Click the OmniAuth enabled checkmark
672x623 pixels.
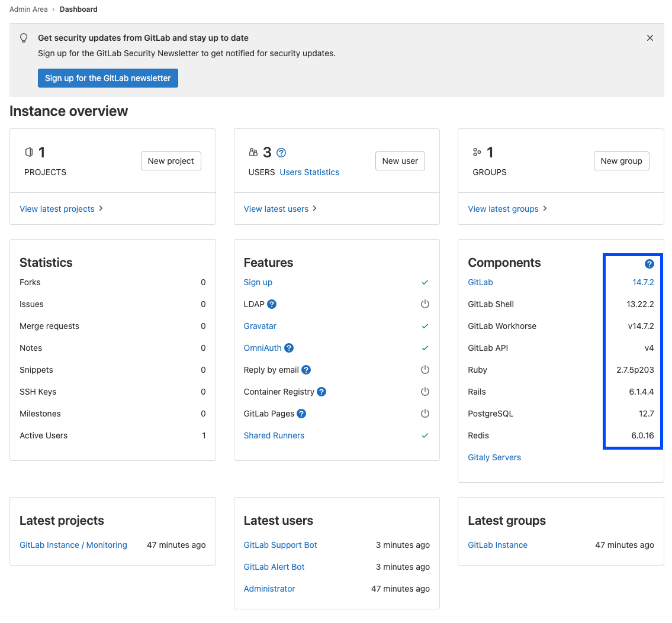[x=425, y=348]
